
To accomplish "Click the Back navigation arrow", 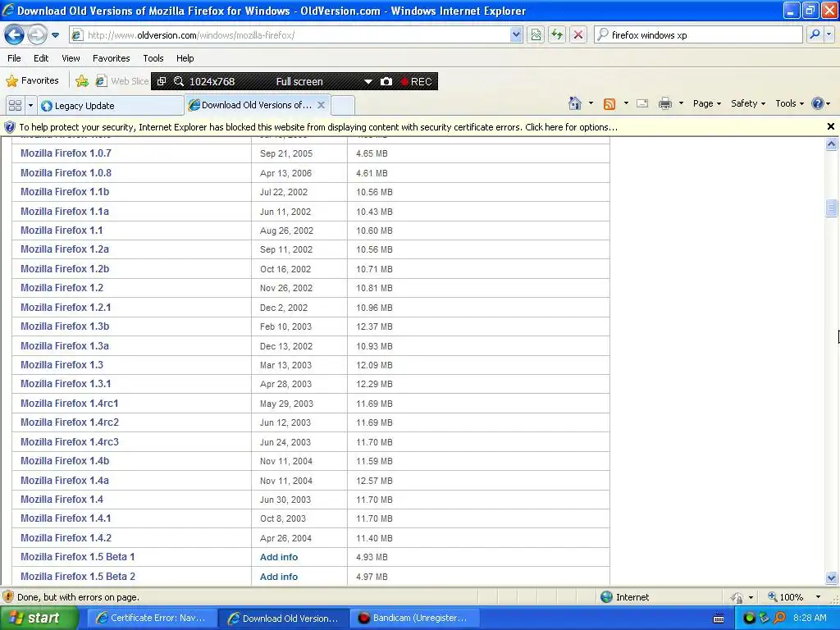I will click(15, 34).
